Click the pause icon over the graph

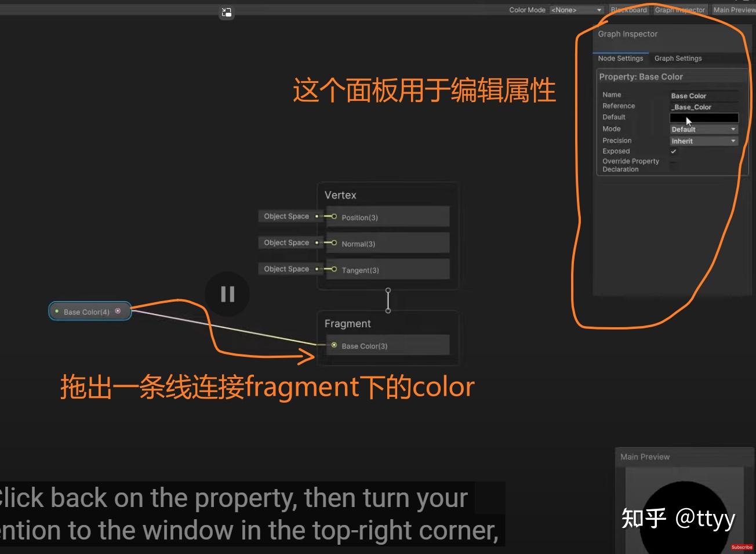(x=227, y=294)
